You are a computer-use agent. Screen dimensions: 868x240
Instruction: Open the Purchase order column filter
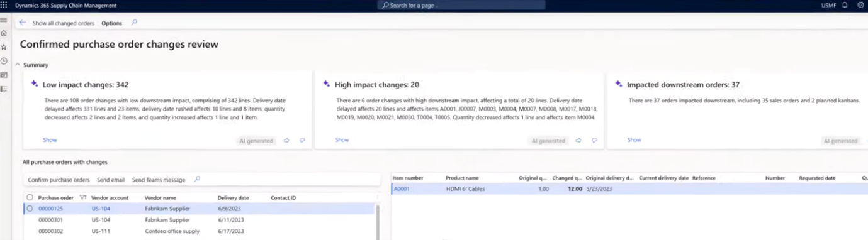[83, 197]
